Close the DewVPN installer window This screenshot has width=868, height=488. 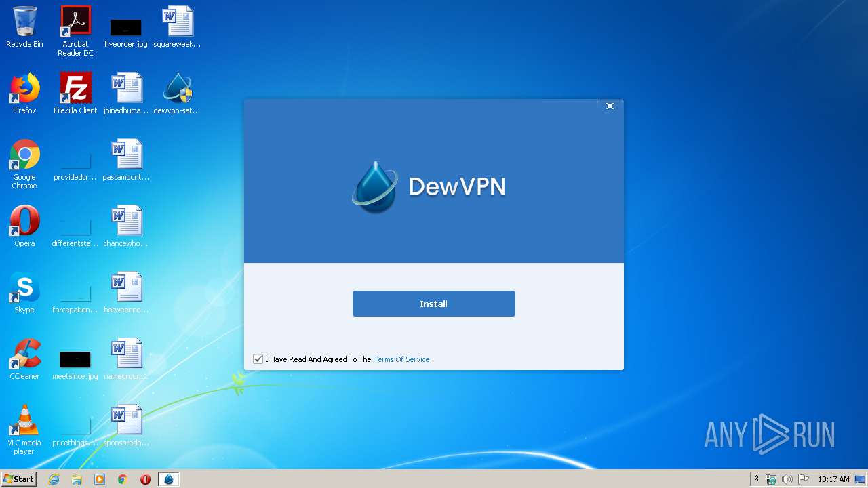click(610, 106)
